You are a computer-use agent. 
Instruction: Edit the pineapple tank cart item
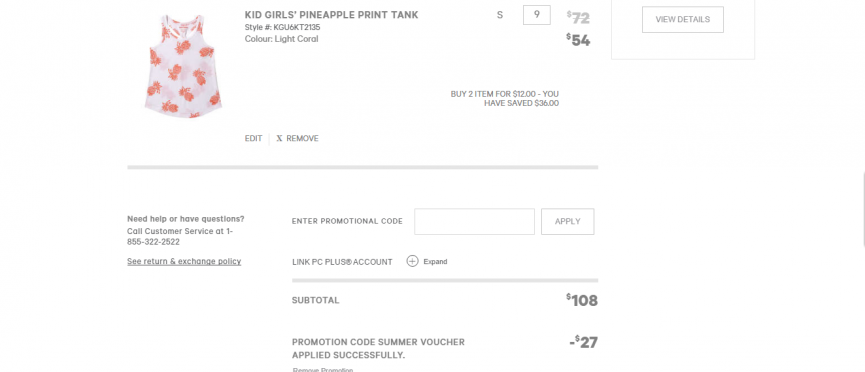click(x=253, y=139)
